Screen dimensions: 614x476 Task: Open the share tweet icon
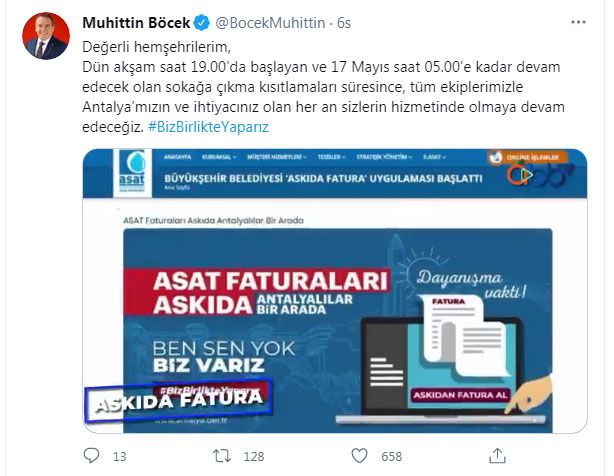coord(497,456)
